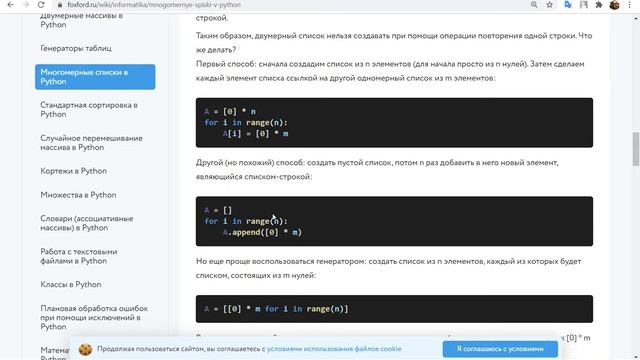The height and width of the screenshot is (360, 640).
Task: Open the cookie usage terms link
Action: pyautogui.click(x=334, y=349)
